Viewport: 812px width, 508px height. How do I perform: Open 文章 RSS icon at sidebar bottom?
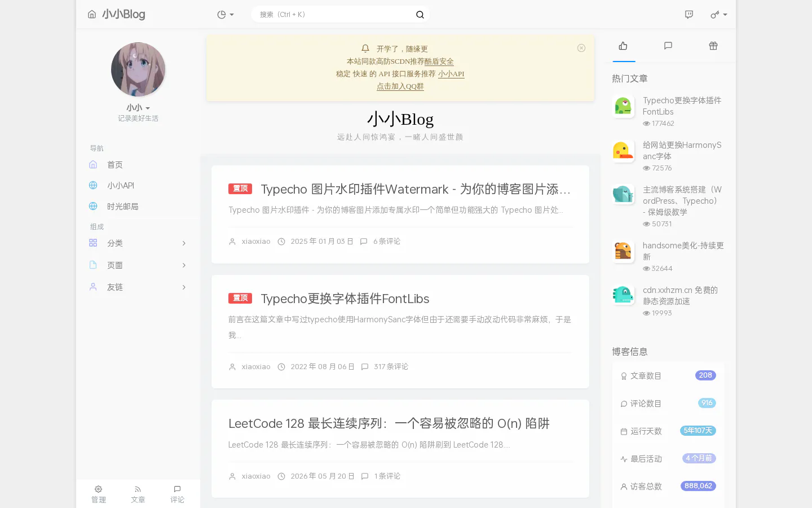pyautogui.click(x=138, y=494)
